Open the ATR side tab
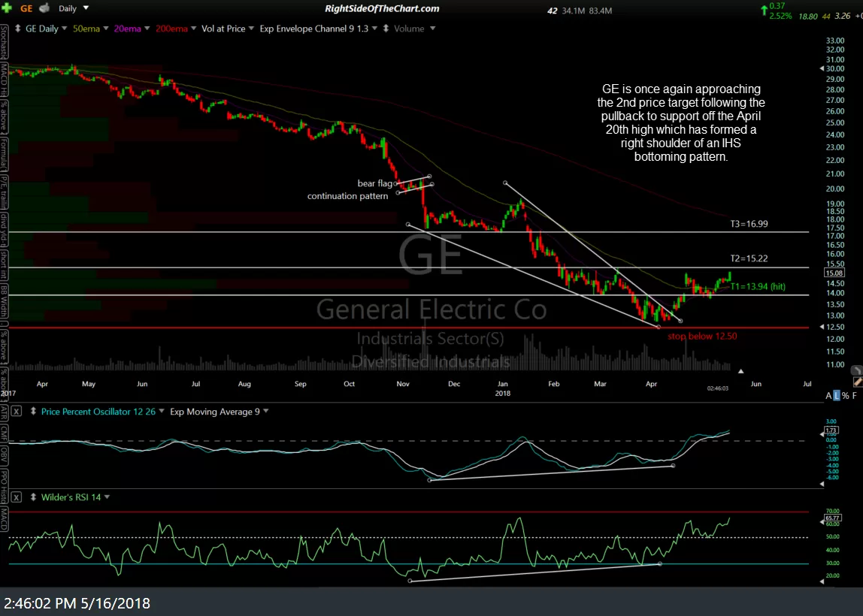The width and height of the screenshot is (863, 616). (x=4, y=413)
